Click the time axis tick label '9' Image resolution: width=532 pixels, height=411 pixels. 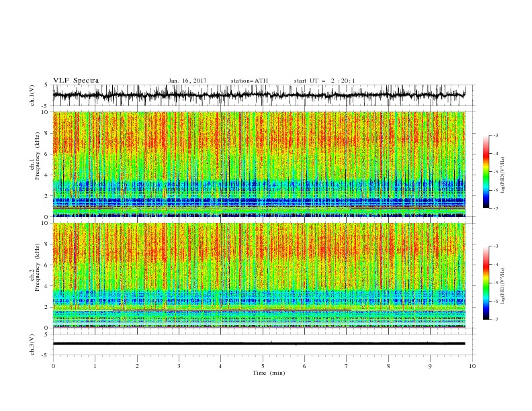[x=430, y=366]
